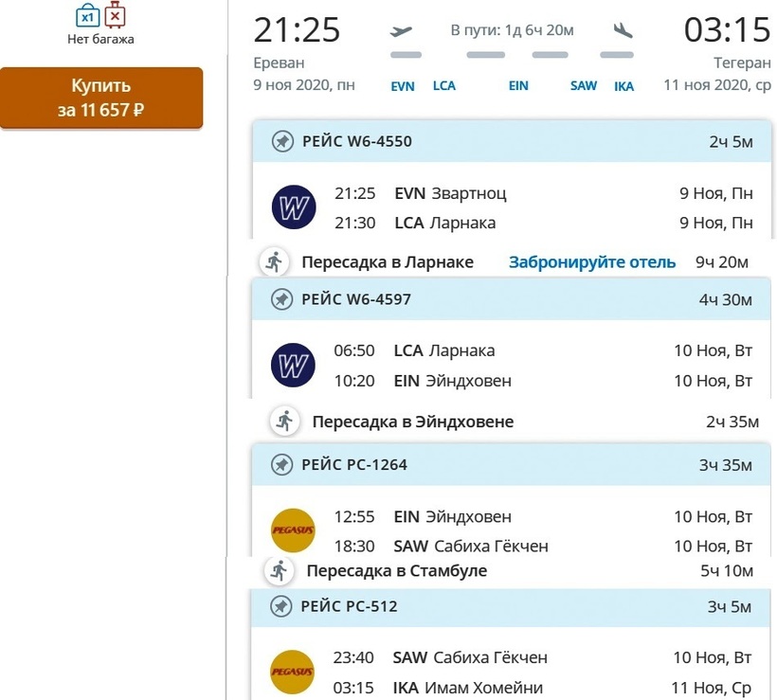Collapse the РЕЙС PC-512 segment header
777x700 pixels.
click(512, 606)
